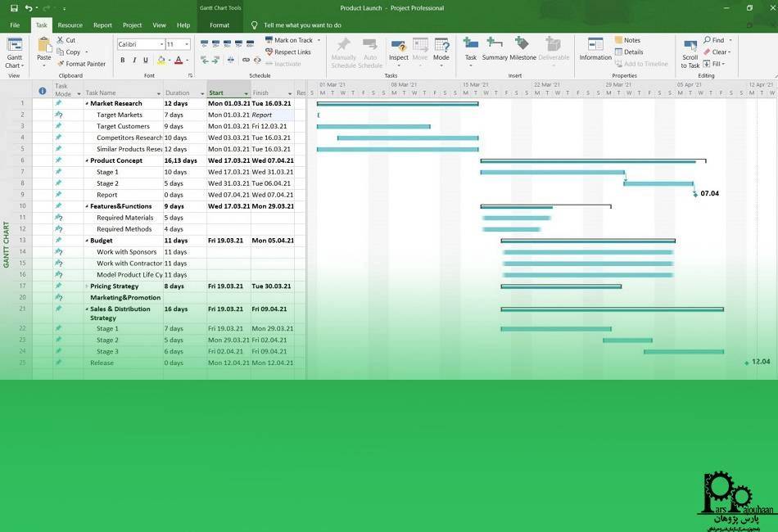Collapse the Product Concept summary task
Viewport: 778px width, 532px height.
(x=87, y=160)
